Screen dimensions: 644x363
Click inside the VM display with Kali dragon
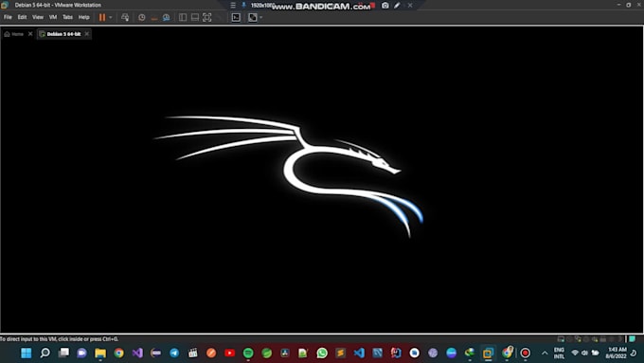322,179
